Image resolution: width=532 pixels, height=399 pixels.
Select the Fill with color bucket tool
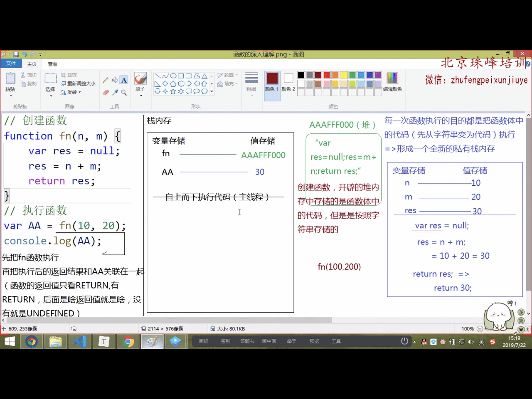tap(115, 80)
